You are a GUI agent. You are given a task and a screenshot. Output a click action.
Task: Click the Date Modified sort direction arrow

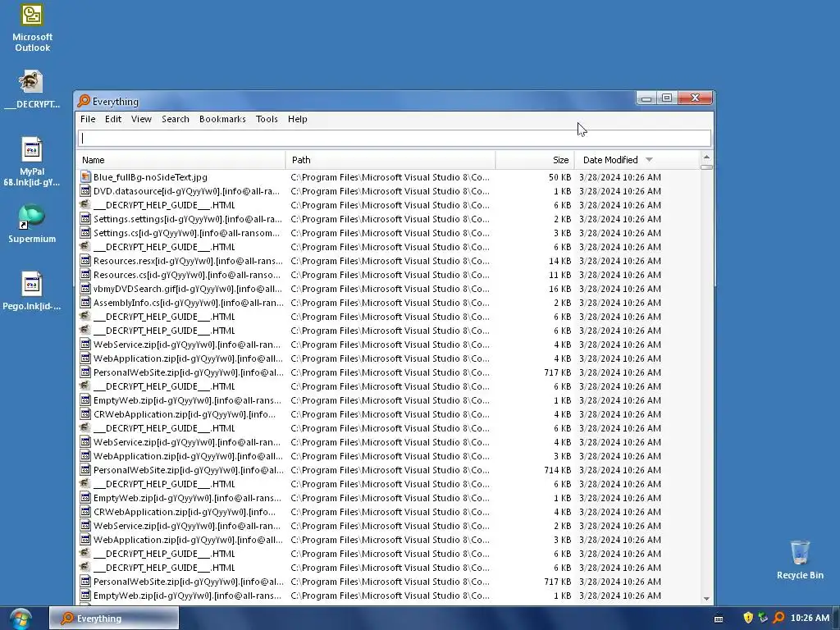point(650,160)
